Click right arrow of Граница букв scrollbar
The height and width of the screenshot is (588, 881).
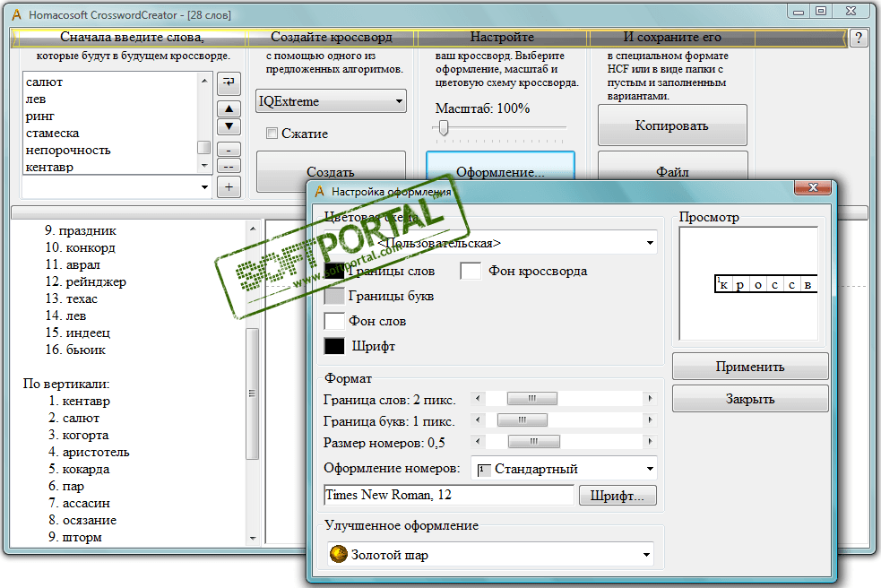[x=650, y=419]
